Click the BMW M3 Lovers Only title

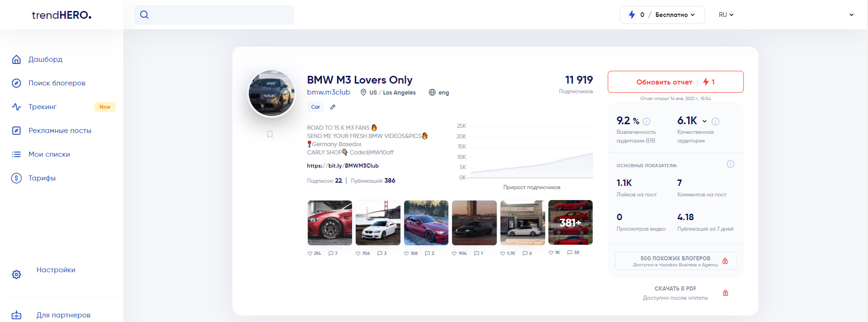[360, 80]
